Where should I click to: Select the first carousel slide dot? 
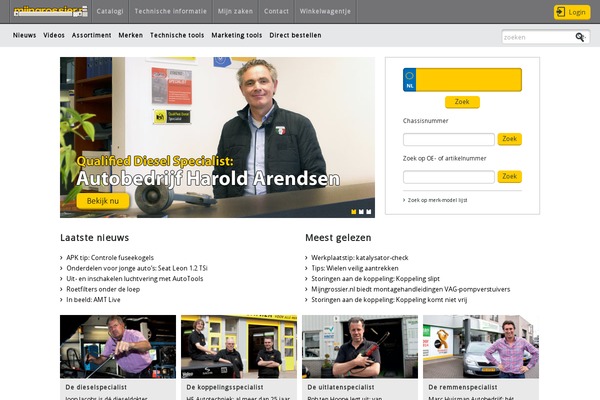tap(354, 212)
